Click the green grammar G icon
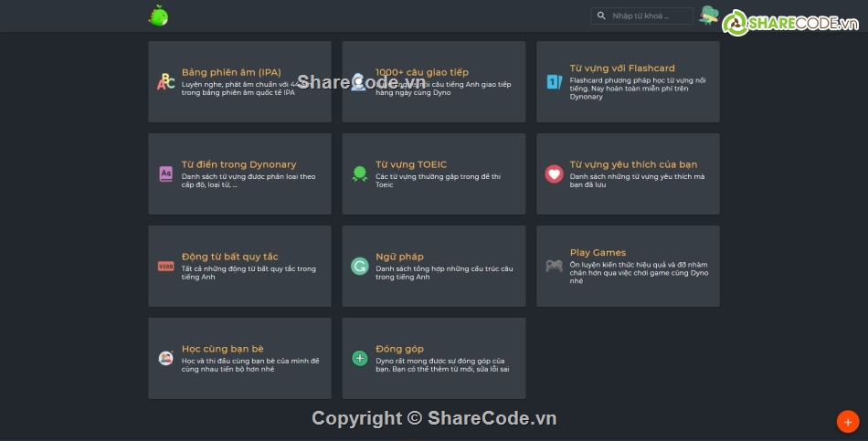868x441 pixels. 359,267
